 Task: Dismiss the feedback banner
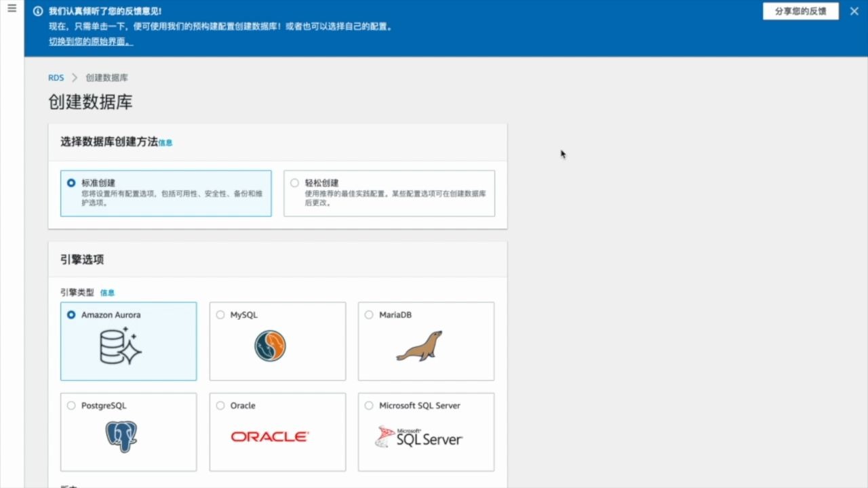pos(853,11)
